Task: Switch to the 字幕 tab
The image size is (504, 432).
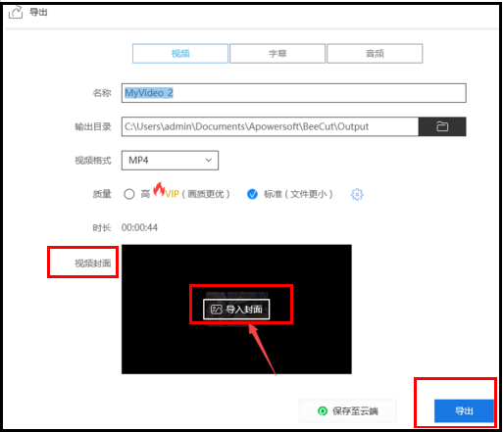Action: pos(277,53)
